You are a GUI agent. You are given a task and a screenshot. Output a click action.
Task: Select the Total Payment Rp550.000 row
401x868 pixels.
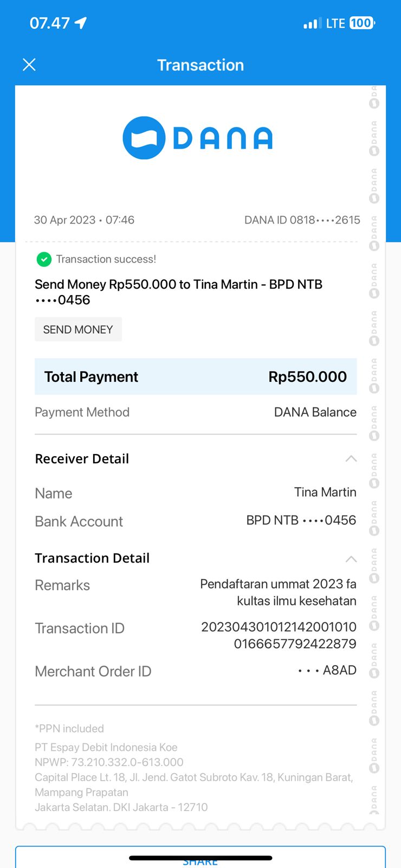point(196,376)
